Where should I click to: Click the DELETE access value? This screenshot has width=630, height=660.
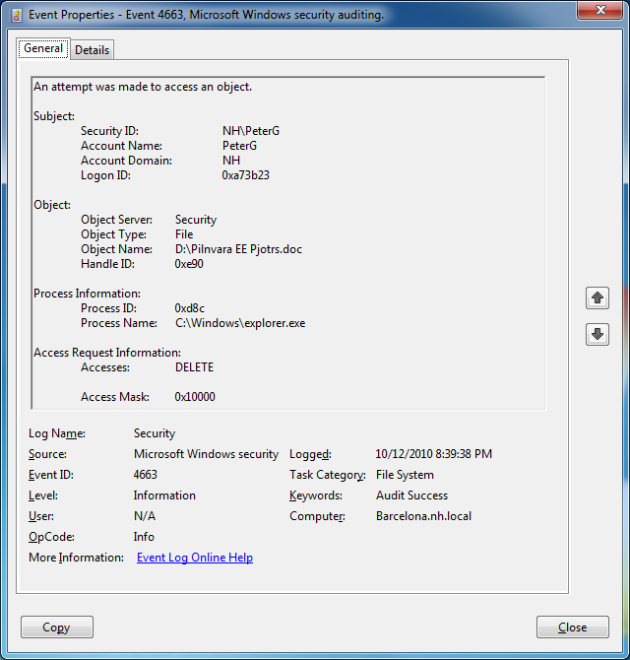click(x=194, y=367)
